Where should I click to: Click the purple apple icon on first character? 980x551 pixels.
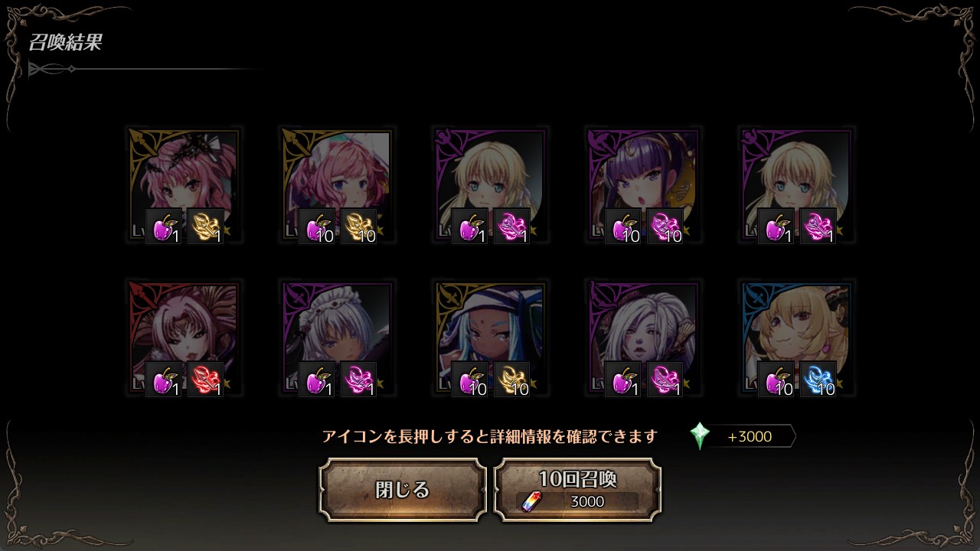(164, 226)
